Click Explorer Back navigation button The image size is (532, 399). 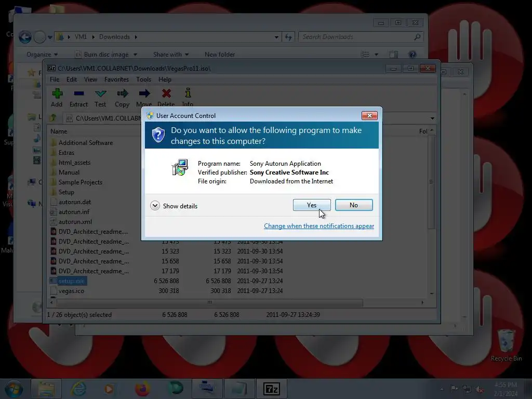[25, 37]
